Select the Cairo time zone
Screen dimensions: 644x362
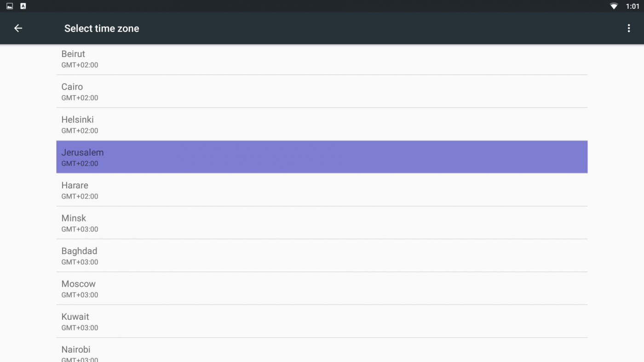[322, 91]
